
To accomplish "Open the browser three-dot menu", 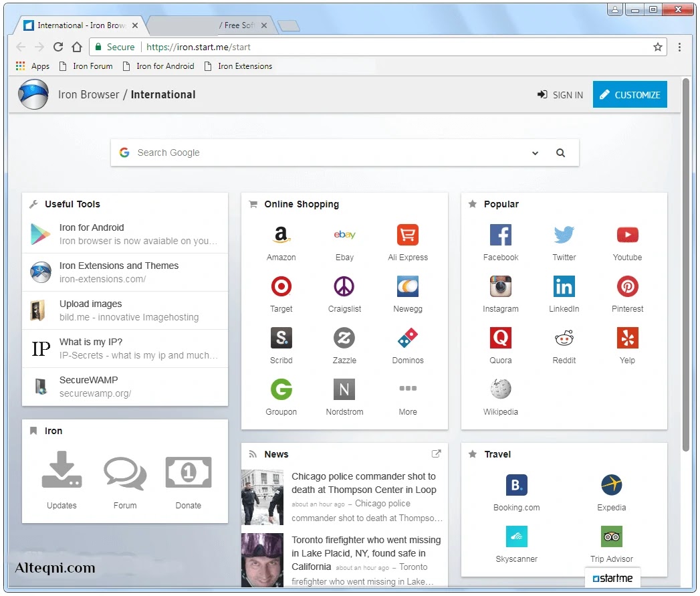I will [679, 47].
